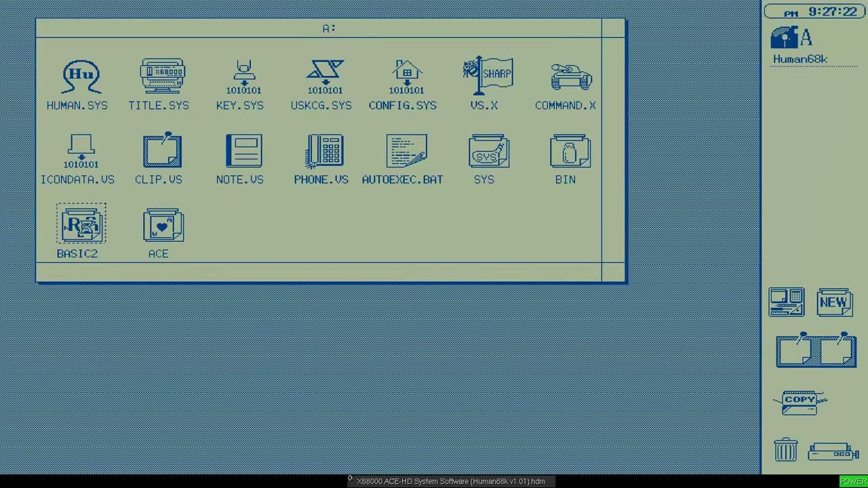Click the computer system icon in side panel
Viewport: 868px width, 488px height.
[787, 302]
